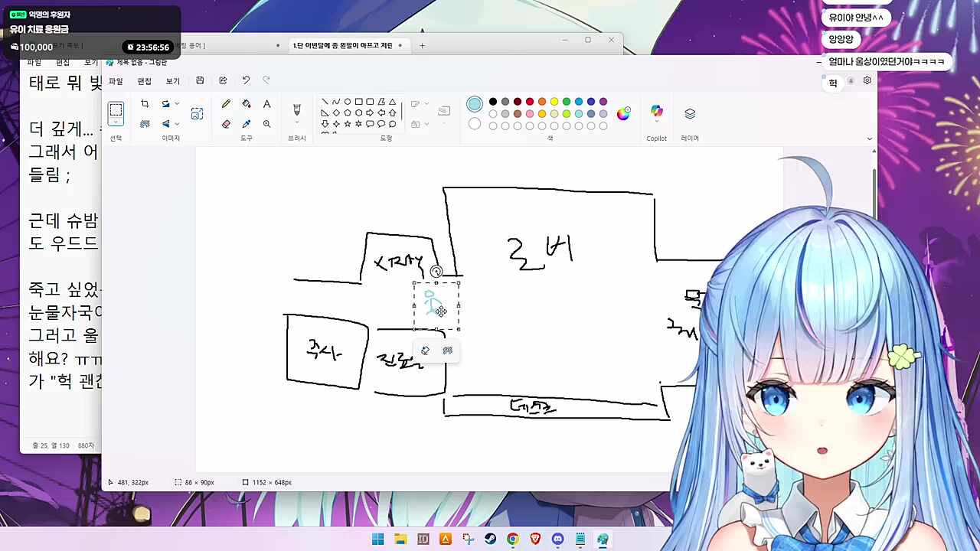
Task: Add a new Notepad tab
Action: click(x=422, y=46)
